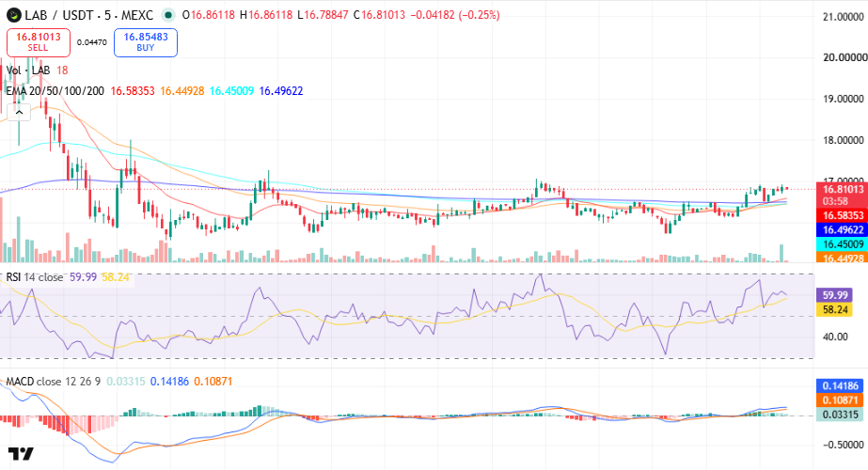This screenshot has height=470, width=868.
Task: Click the yellow RSI average tag 58.24
Action: 835,309
